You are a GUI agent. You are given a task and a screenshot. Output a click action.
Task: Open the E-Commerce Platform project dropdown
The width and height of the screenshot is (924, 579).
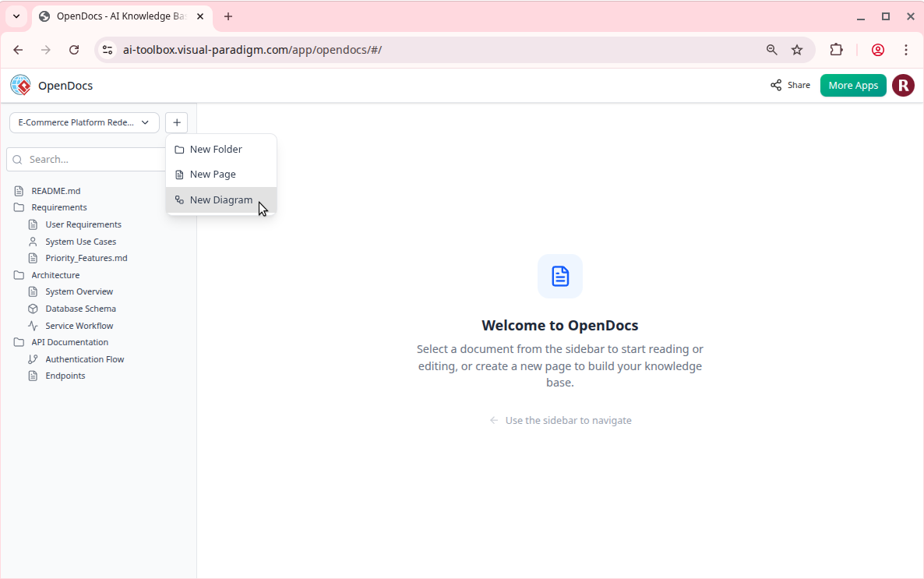pos(84,122)
